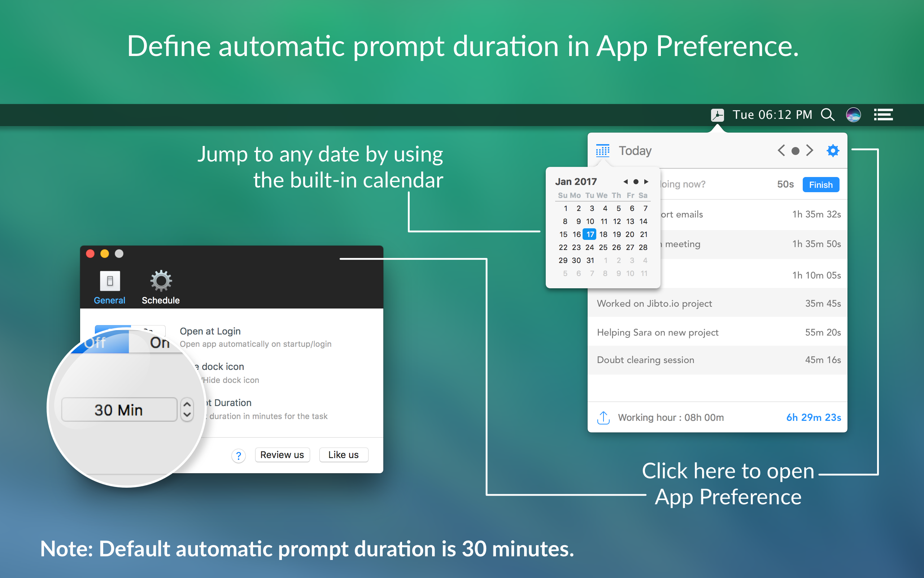
Task: Close the preferences window with red button
Action: click(x=91, y=254)
